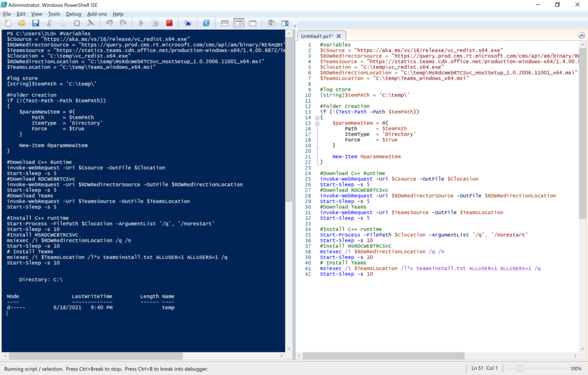Viewport: 588px width, 375px height.
Task: Open New Remote PowerShell Tab
Action: click(x=188, y=23)
